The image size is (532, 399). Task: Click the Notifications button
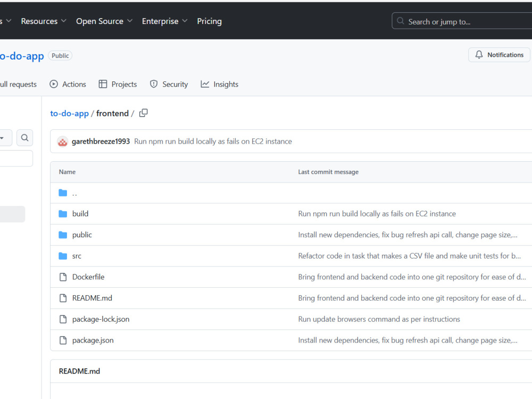point(499,55)
